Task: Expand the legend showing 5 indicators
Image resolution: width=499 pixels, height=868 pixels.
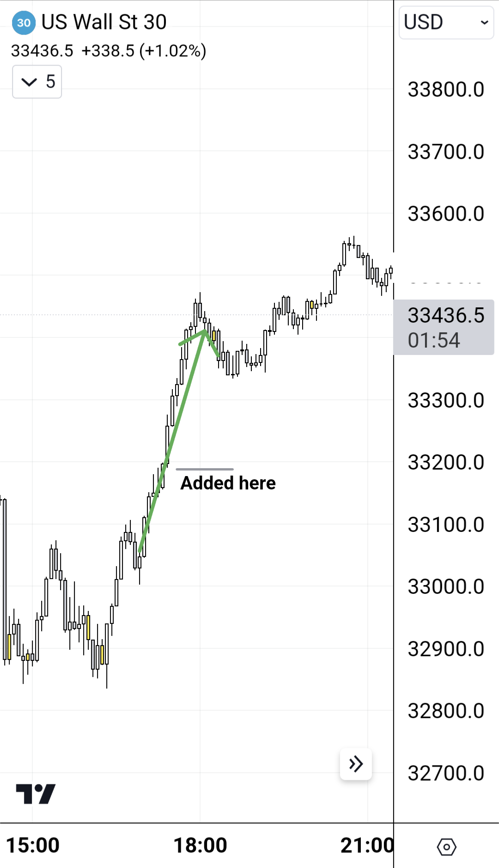Action: (x=37, y=82)
